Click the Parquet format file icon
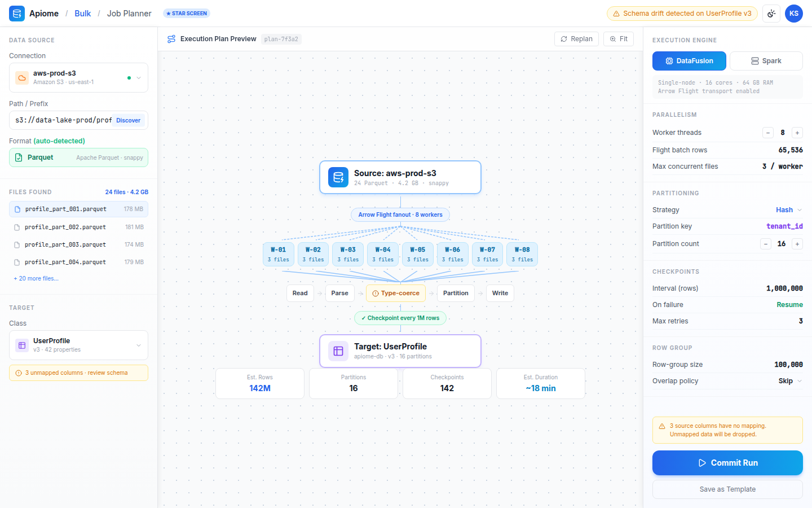This screenshot has height=508, width=812. coord(19,157)
